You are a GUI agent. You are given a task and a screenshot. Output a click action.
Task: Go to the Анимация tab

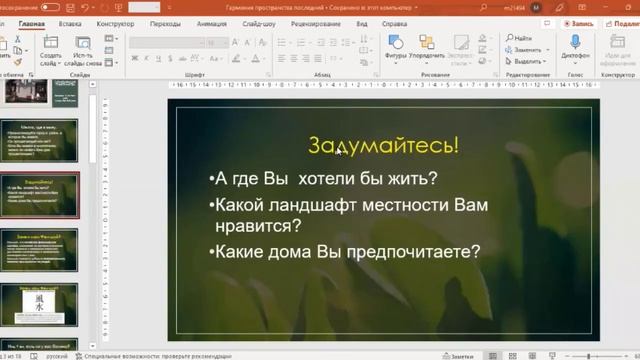point(211,24)
